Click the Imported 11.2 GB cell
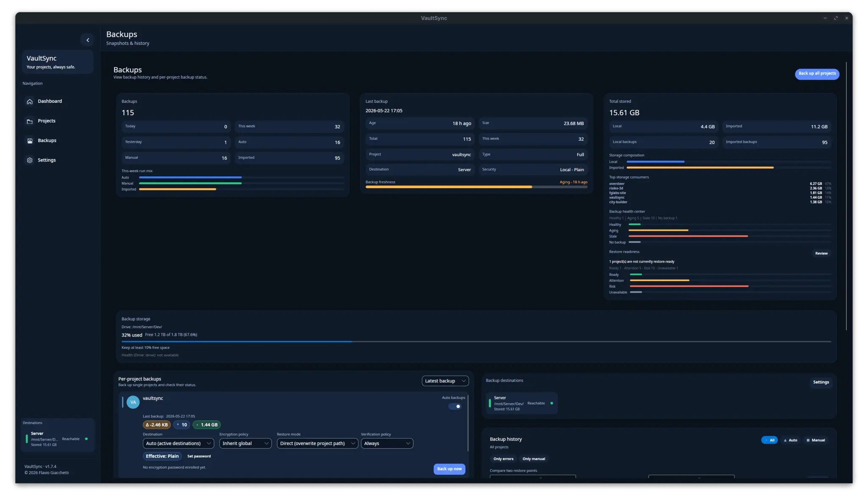The height and width of the screenshot is (502, 868). tap(777, 127)
